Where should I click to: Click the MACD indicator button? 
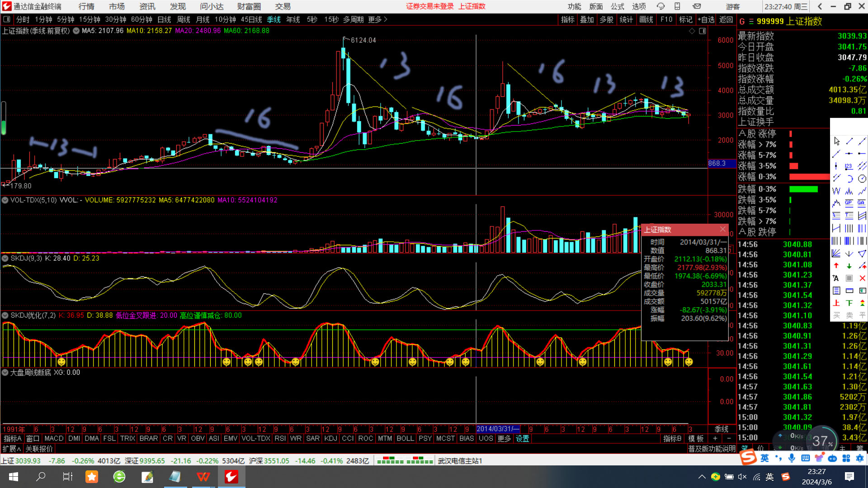pos(54,439)
